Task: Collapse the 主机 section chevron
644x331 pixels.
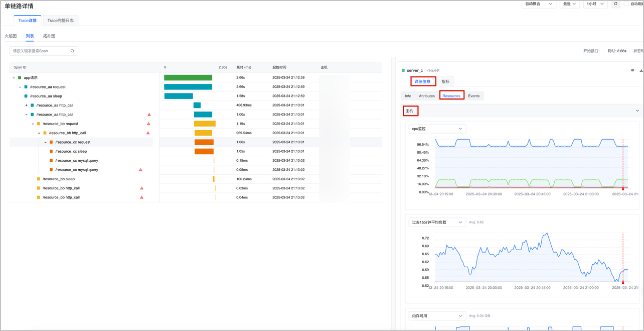Action: pos(637,111)
